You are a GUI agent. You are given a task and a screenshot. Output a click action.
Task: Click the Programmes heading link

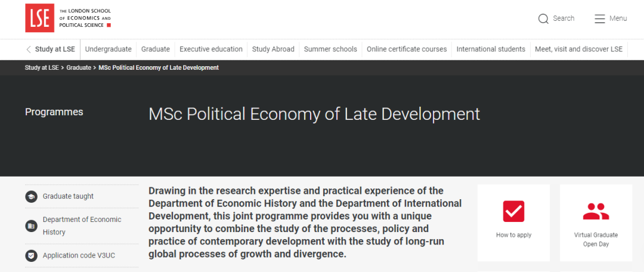click(x=54, y=112)
